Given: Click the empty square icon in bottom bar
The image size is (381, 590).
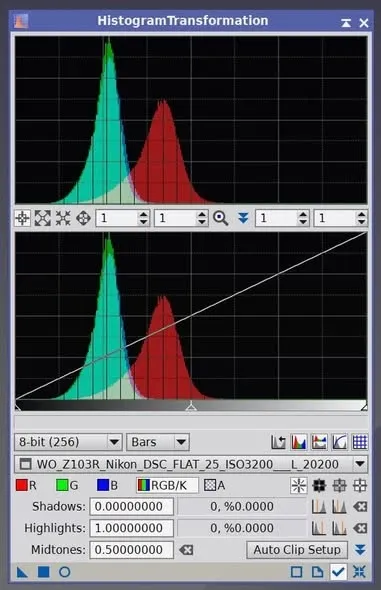Looking at the screenshot, I should click(296, 572).
